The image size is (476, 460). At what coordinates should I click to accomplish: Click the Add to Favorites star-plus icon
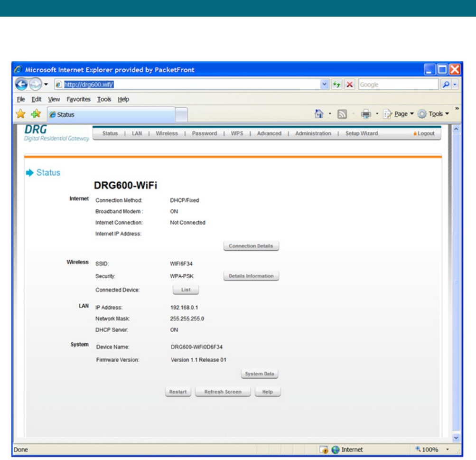tap(36, 114)
